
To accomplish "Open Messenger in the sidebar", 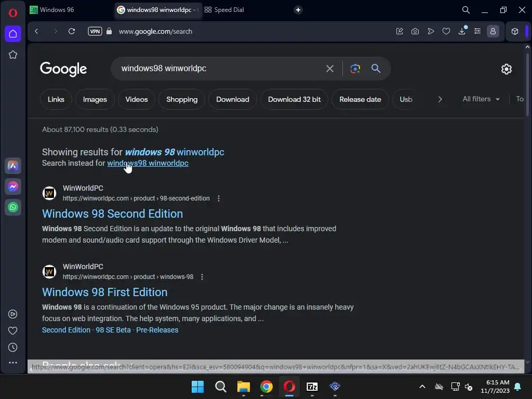I will 13,187.
